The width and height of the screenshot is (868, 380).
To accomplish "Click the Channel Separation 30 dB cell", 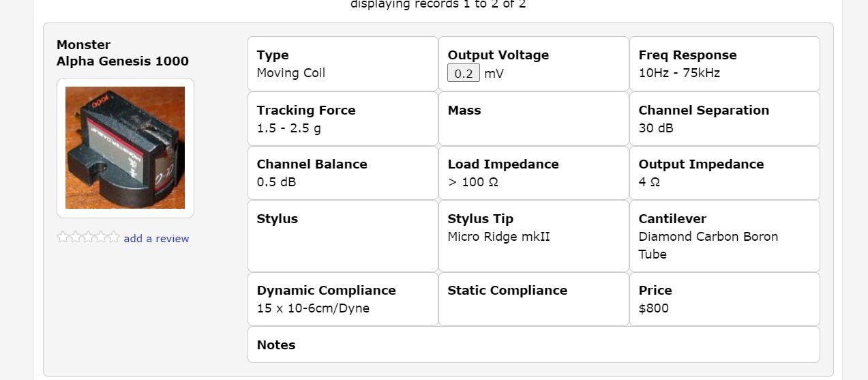I will click(x=724, y=119).
